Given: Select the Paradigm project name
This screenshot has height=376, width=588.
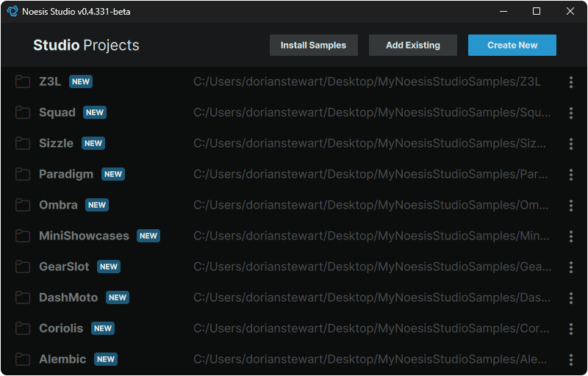Looking at the screenshot, I should [x=66, y=175].
